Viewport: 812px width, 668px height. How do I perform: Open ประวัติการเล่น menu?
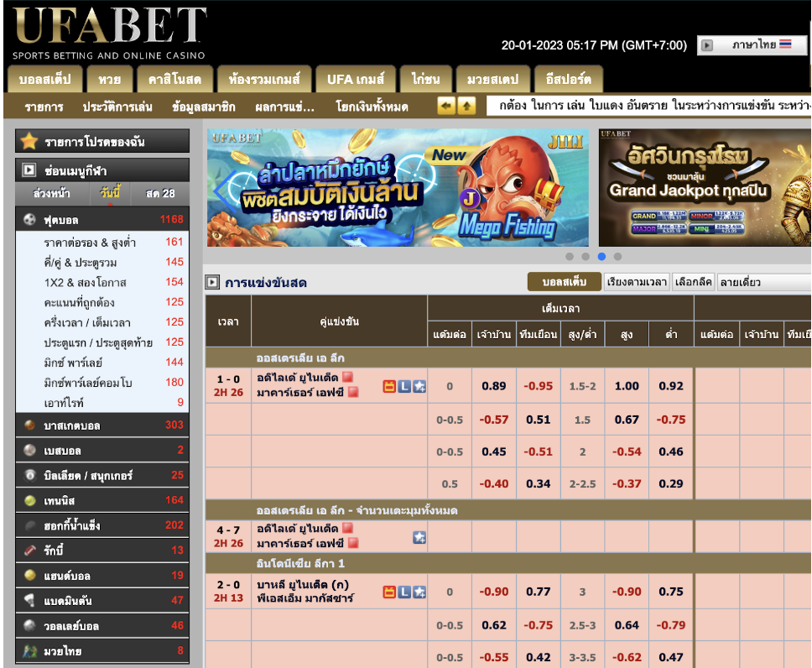pos(117,107)
